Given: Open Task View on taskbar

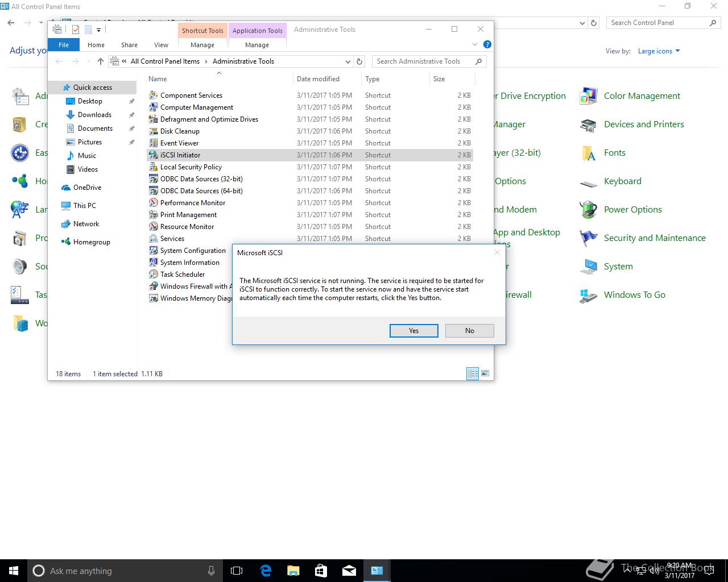Looking at the screenshot, I should (x=237, y=571).
